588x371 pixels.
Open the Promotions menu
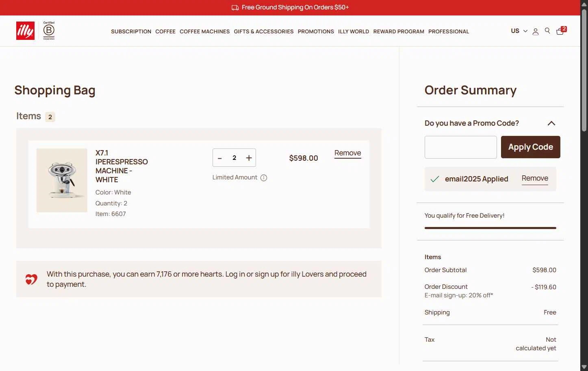[316, 31]
